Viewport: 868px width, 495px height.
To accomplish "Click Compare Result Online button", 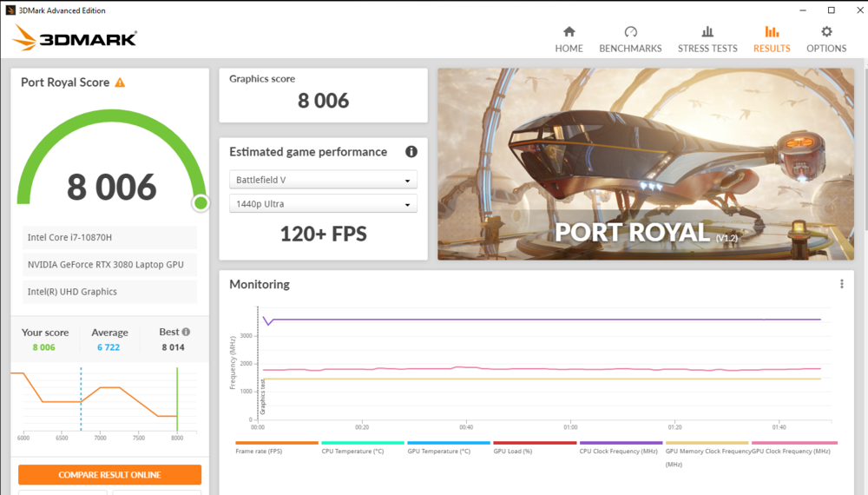I will click(x=109, y=475).
